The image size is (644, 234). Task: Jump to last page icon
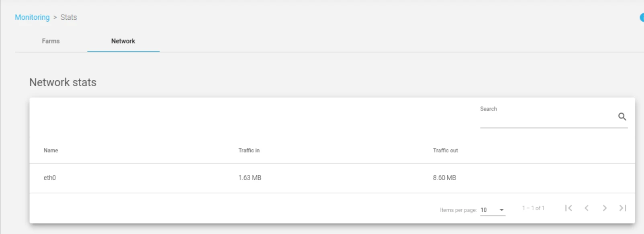click(x=623, y=208)
